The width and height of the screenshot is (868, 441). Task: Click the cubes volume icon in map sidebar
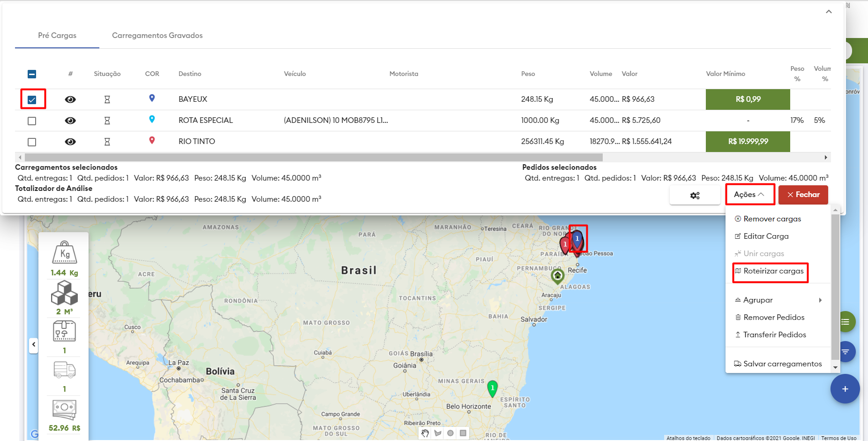(65, 293)
